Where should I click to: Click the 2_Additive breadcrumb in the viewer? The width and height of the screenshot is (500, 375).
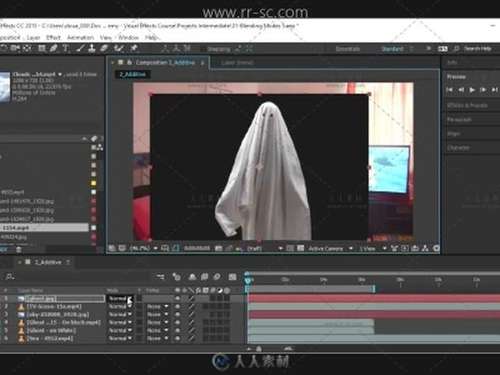click(x=132, y=74)
